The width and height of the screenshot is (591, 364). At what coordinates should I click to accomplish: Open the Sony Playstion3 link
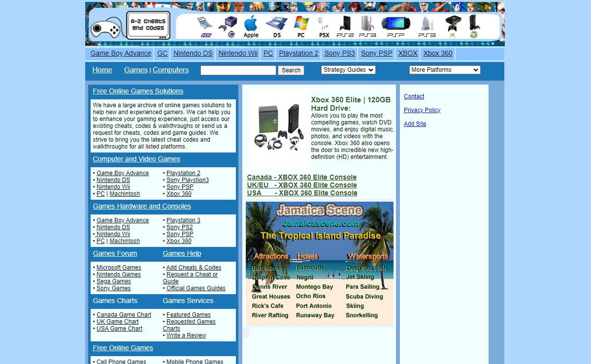(188, 180)
